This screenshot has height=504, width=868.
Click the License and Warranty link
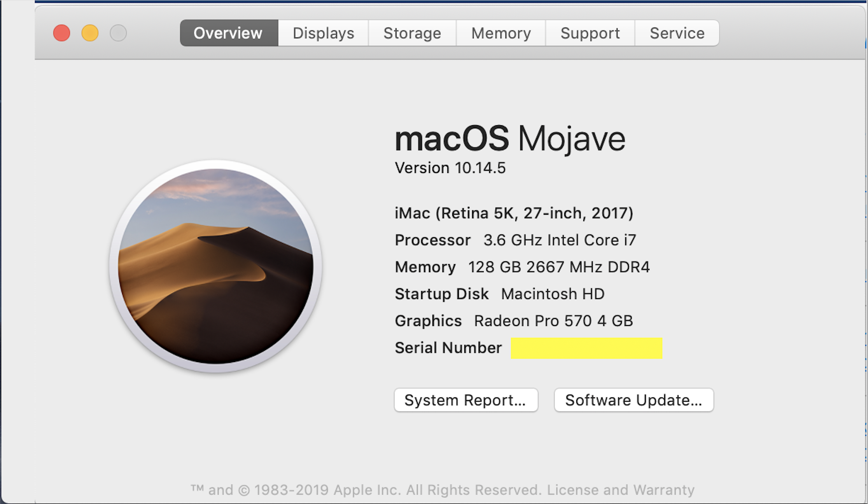[621, 490]
